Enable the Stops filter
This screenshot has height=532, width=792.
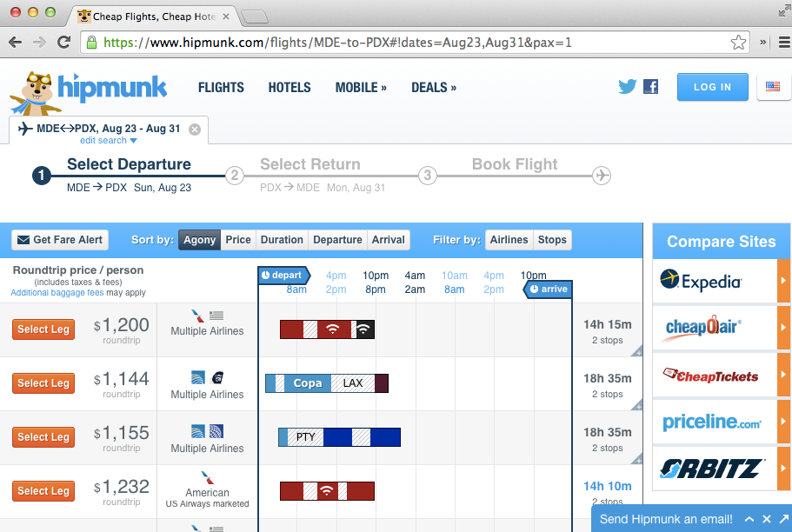(553, 240)
